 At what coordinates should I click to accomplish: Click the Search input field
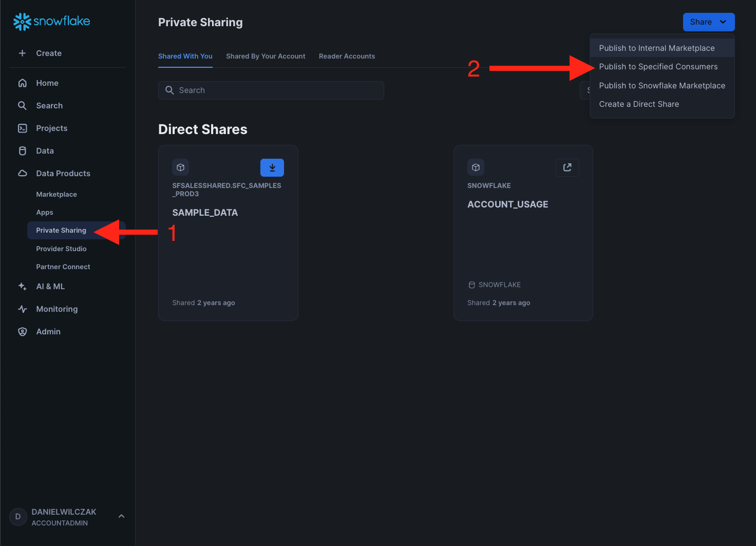click(277, 90)
